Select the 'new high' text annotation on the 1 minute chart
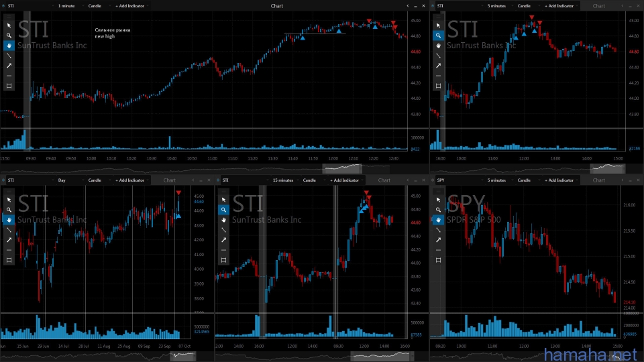644x362 pixels. click(x=105, y=36)
